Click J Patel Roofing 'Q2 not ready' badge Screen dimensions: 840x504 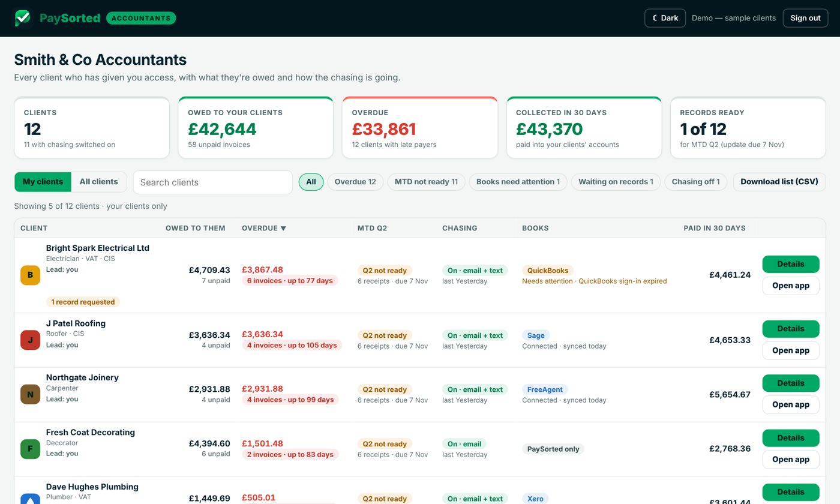tap(385, 335)
